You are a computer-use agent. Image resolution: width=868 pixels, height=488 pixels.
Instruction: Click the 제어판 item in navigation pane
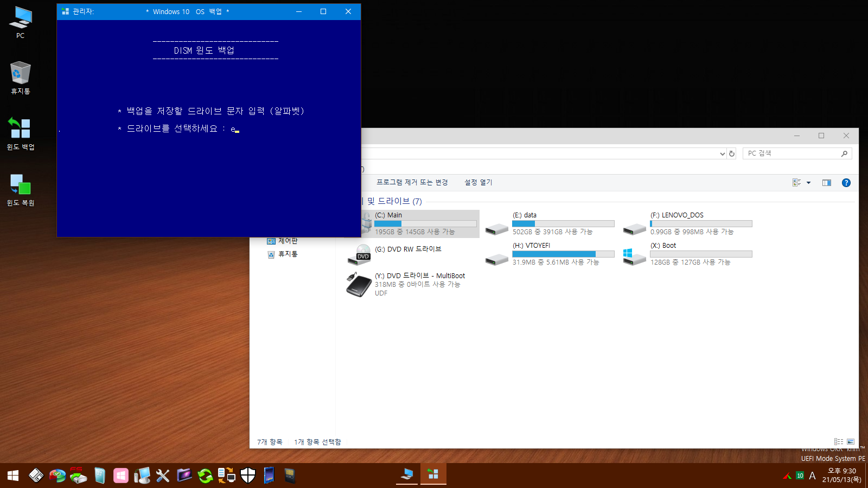pyautogui.click(x=283, y=241)
